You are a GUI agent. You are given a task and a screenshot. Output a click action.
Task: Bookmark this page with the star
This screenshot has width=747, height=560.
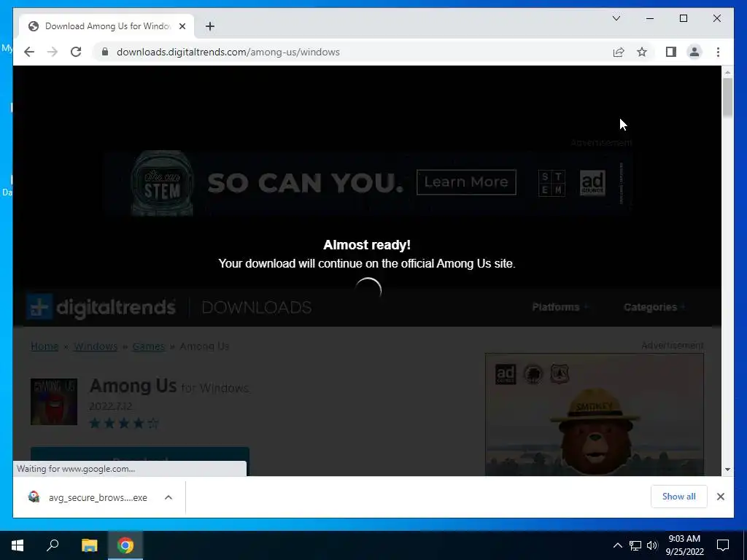(642, 52)
